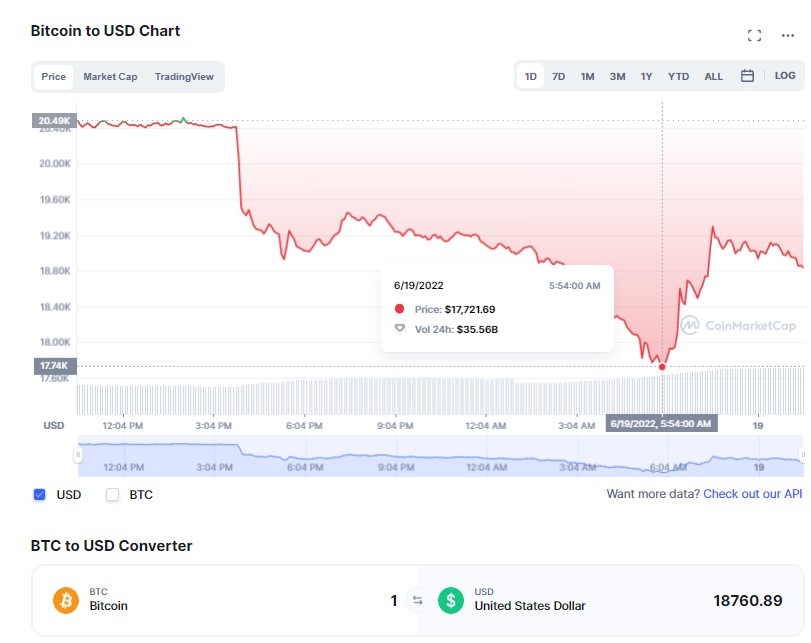The image size is (811, 643).
Task: Select the 1M time range
Action: [x=588, y=77]
